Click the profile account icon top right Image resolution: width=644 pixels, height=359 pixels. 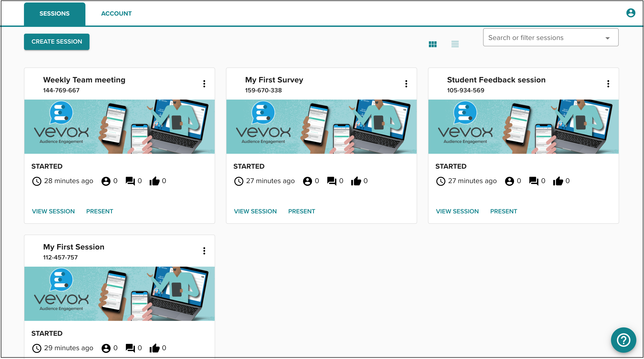tap(630, 13)
